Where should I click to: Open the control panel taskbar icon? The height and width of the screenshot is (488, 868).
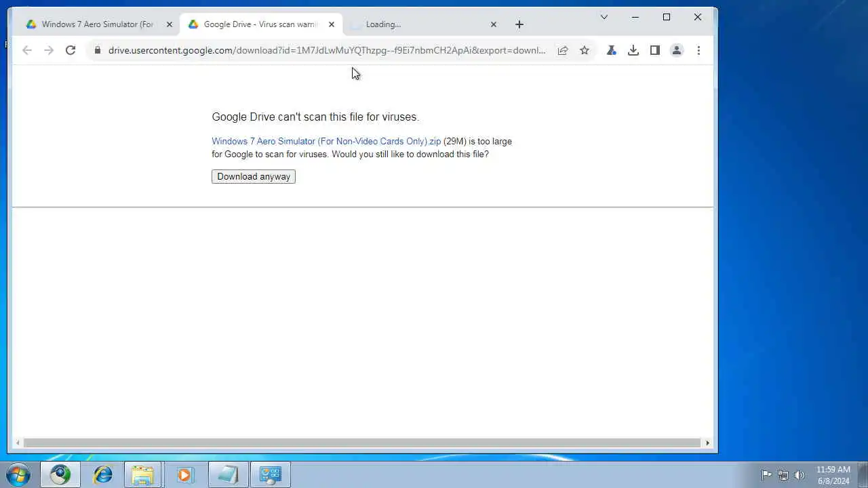click(x=271, y=474)
